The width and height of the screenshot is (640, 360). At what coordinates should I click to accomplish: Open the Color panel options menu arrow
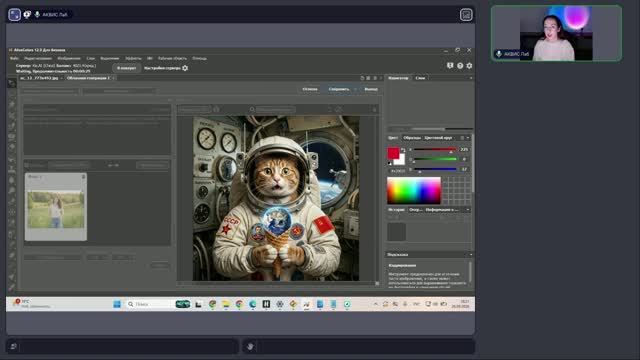(x=468, y=138)
